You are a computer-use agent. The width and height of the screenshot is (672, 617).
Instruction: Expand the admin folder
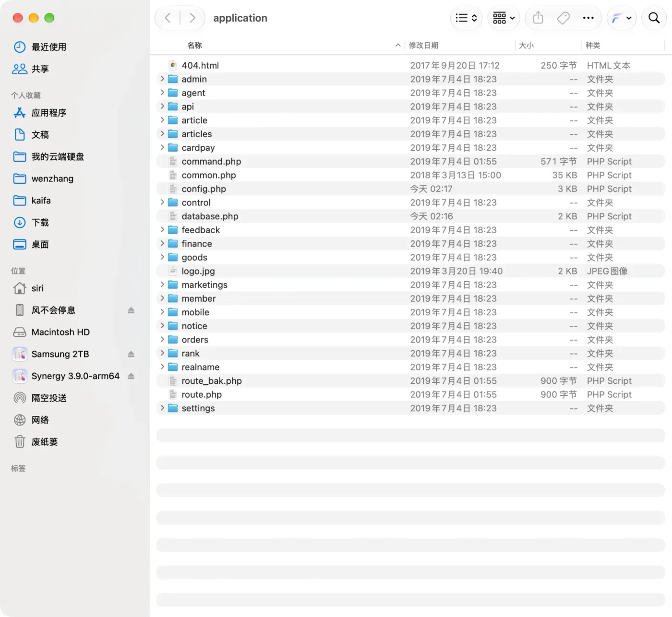pos(162,79)
